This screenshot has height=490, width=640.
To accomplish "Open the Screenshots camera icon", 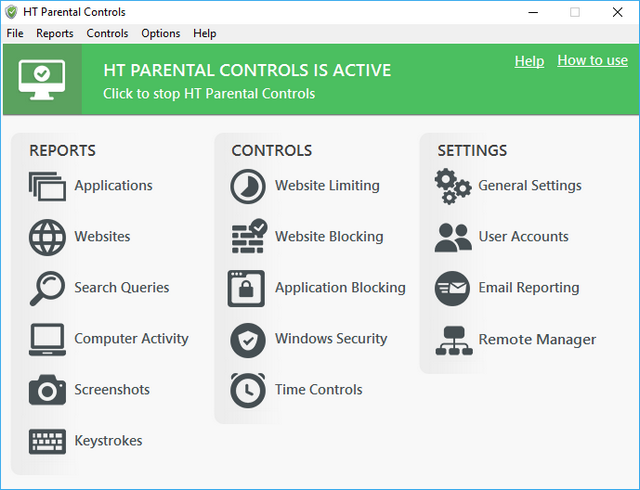I will click(x=47, y=391).
